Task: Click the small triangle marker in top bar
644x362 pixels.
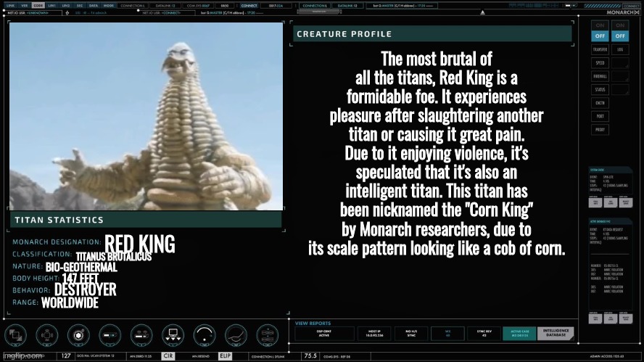Action: click(x=482, y=13)
